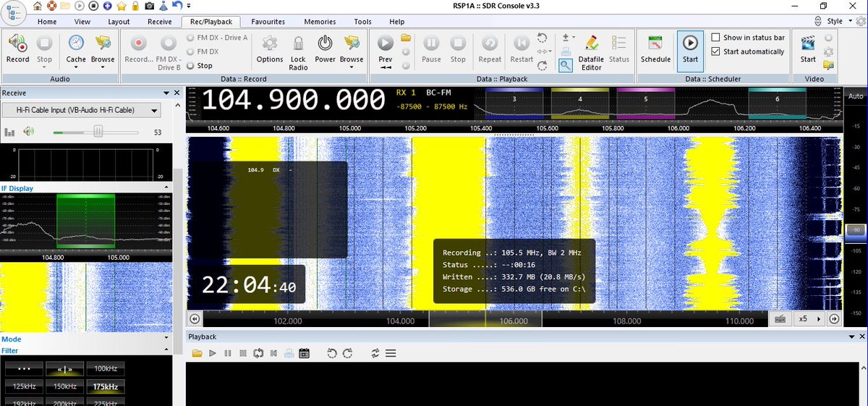Click the filter center button
The width and height of the screenshot is (868, 406).
pyautogui.click(x=64, y=369)
